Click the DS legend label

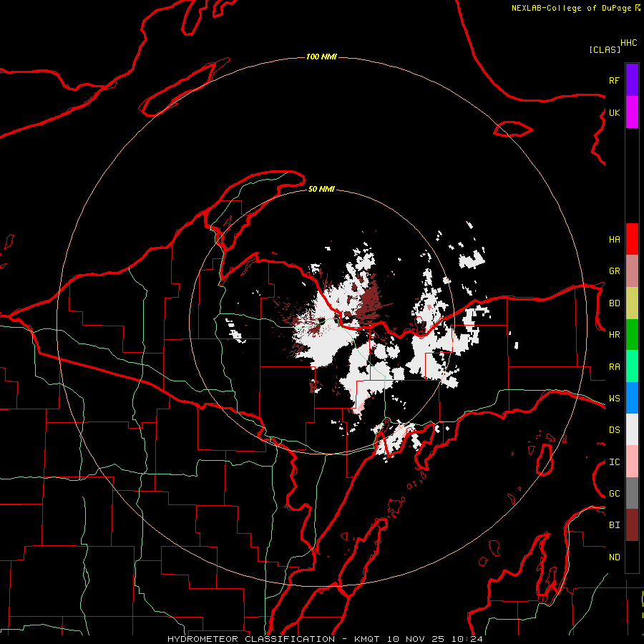[614, 430]
